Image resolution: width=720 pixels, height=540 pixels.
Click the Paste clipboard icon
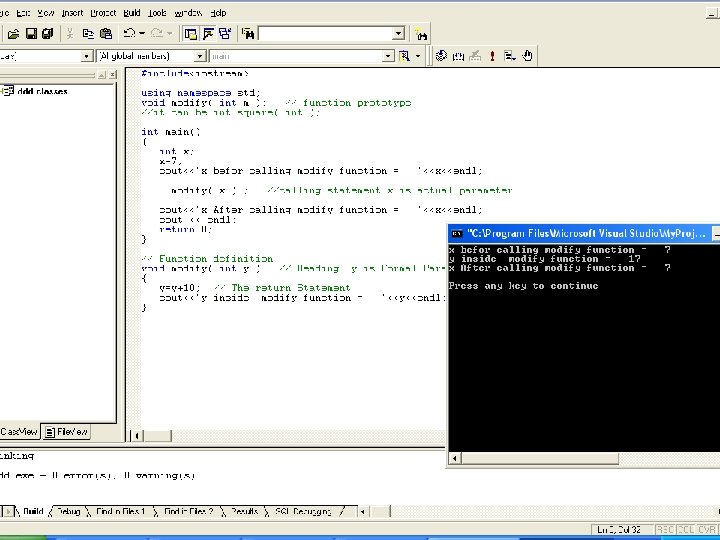click(x=106, y=33)
